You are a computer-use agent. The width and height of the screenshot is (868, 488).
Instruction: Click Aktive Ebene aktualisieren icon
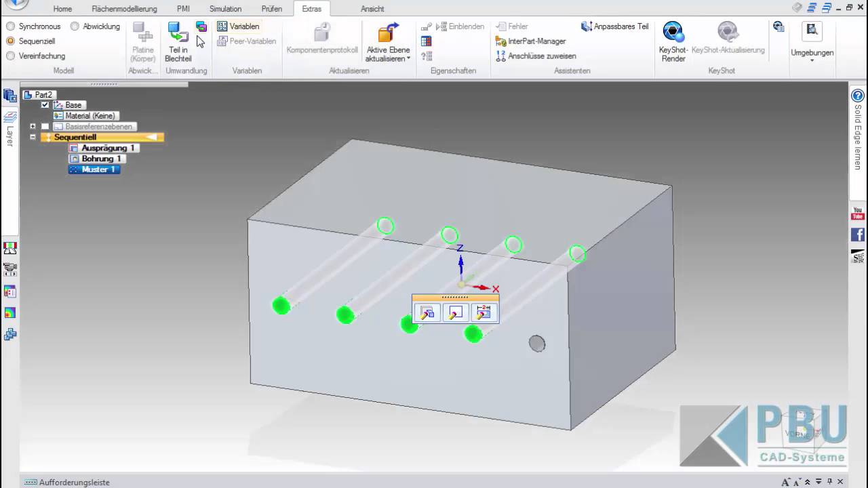[x=388, y=32]
